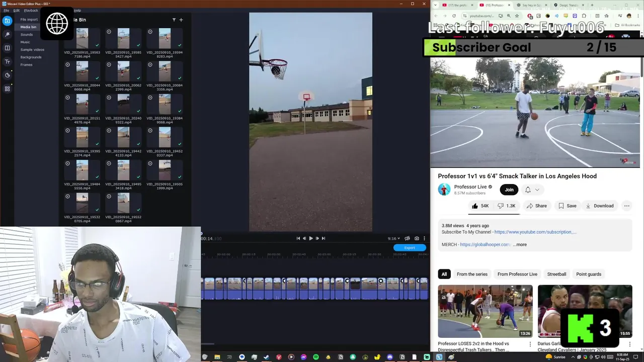
Task: Open the File menu in Movavi
Action: point(6,10)
